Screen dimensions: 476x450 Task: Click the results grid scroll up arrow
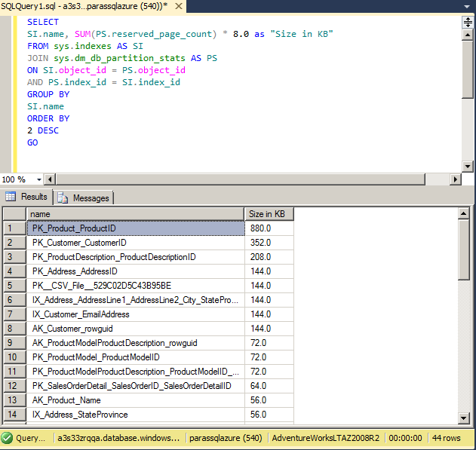(464, 214)
